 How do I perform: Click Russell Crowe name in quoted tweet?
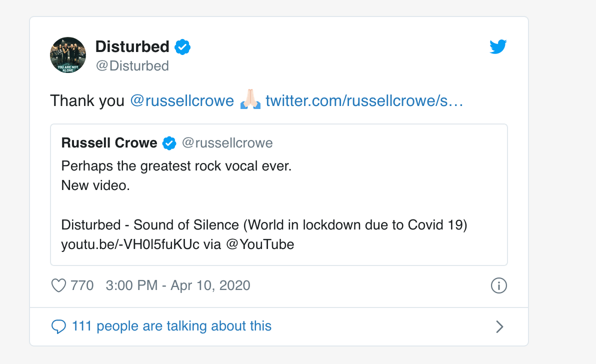coord(109,143)
